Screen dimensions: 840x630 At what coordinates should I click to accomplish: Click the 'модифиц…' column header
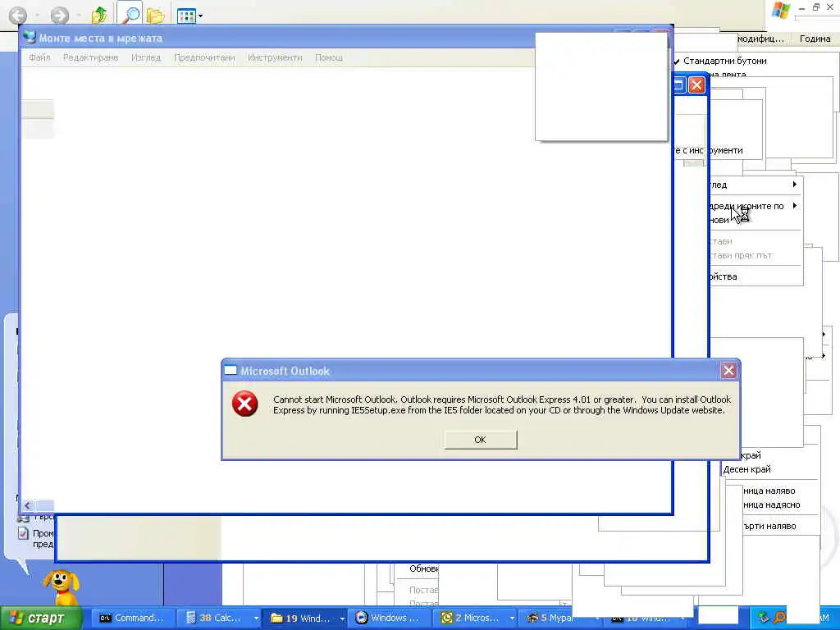pyautogui.click(x=760, y=39)
